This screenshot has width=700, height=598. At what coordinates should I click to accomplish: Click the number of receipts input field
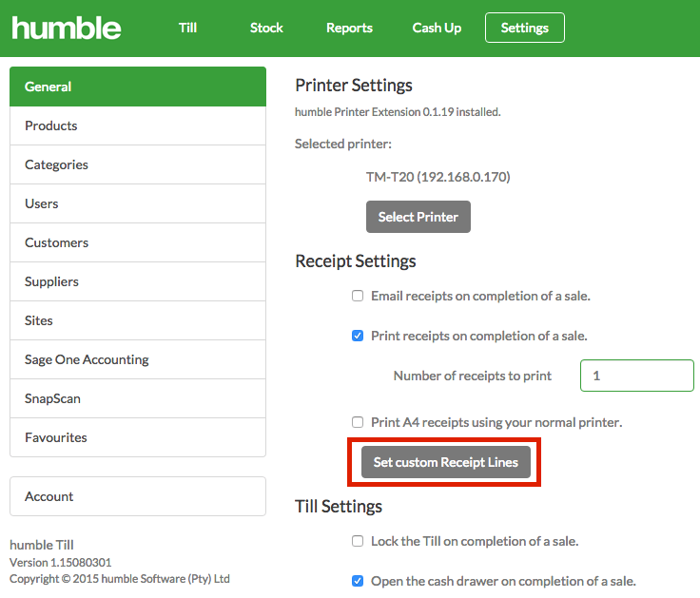point(637,376)
